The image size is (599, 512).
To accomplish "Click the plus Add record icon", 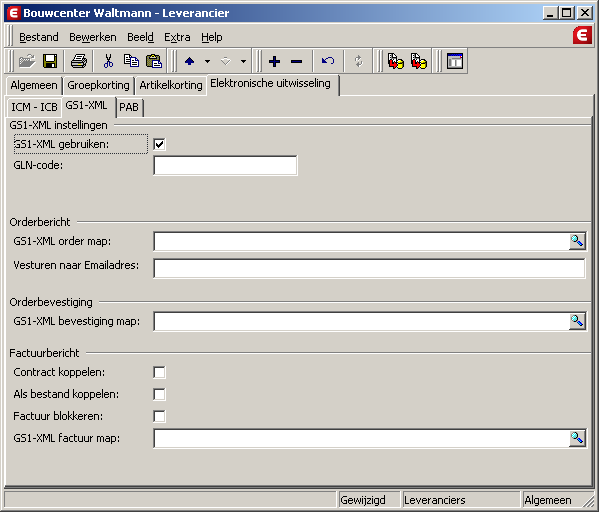I will point(274,61).
